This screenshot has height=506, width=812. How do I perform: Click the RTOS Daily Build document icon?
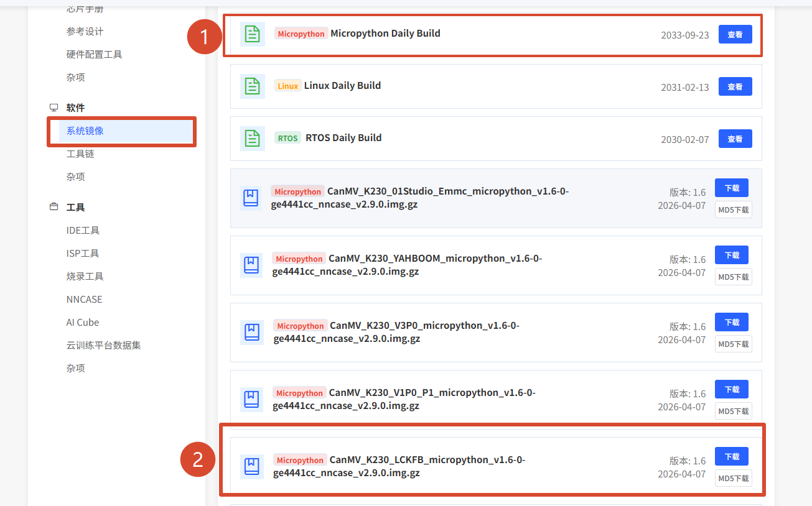point(253,139)
